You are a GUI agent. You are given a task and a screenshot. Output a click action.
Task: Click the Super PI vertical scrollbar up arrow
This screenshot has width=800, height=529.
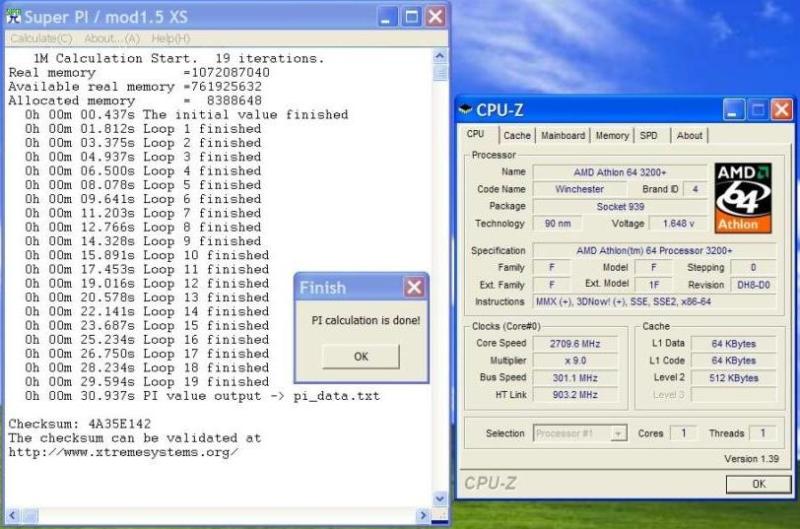point(440,55)
